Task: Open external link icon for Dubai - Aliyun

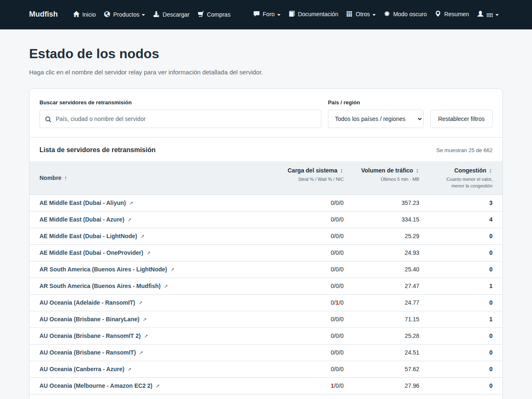Action: click(131, 203)
